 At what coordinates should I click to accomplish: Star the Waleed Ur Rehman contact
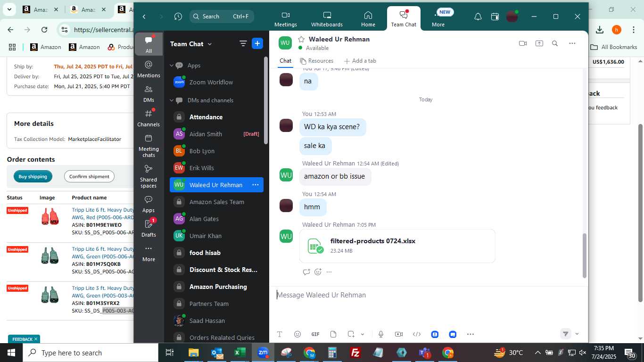[x=301, y=39]
